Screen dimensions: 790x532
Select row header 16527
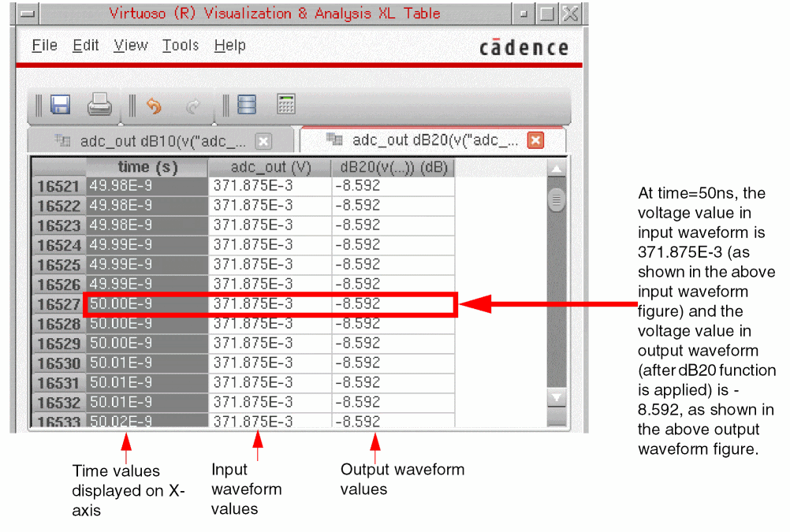click(x=58, y=304)
